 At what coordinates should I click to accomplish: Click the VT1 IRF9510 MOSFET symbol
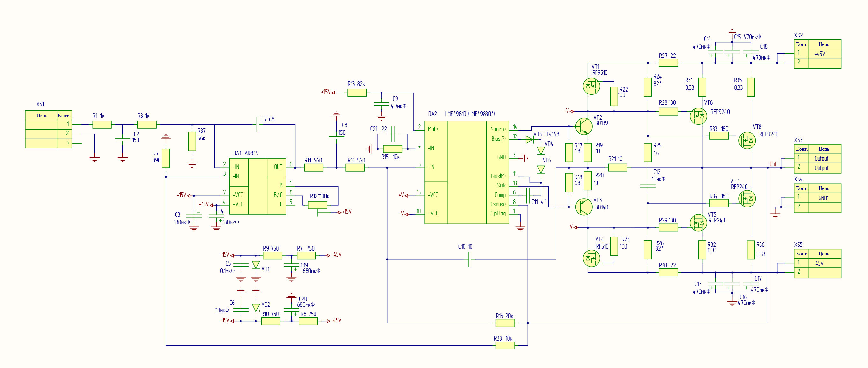591,86
